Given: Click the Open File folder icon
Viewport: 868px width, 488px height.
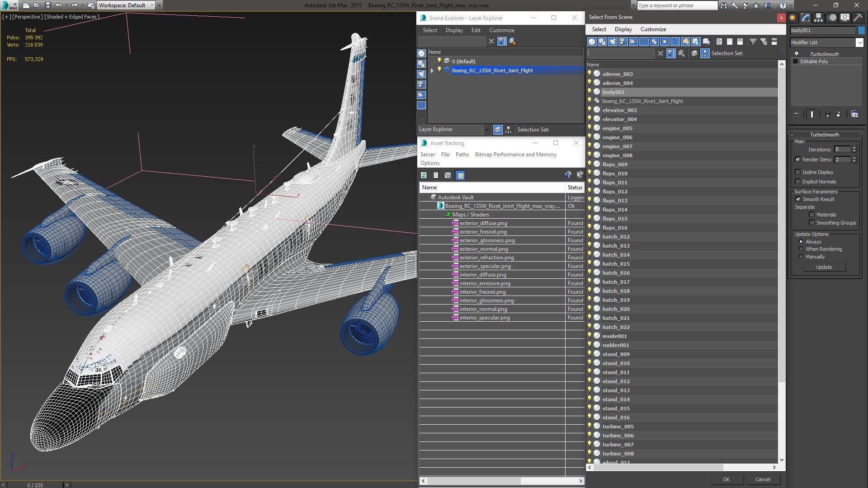Looking at the screenshot, I should [37, 5].
